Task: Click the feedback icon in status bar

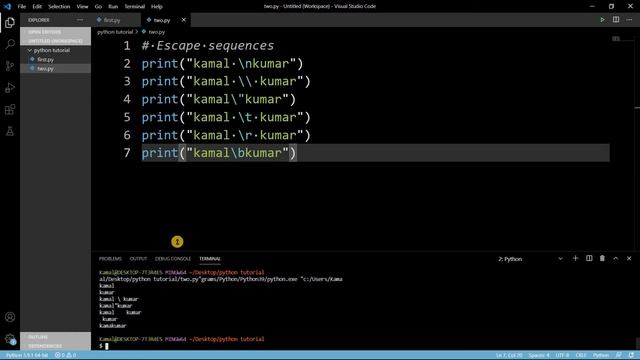Action: 619,355
